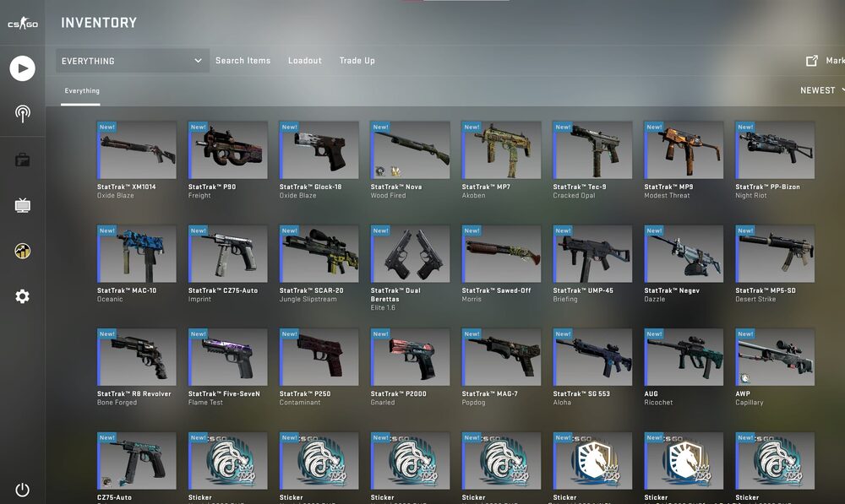Image resolution: width=845 pixels, height=504 pixels.
Task: Click the 'Desert Strike' skin name text
Action: pyautogui.click(x=755, y=300)
